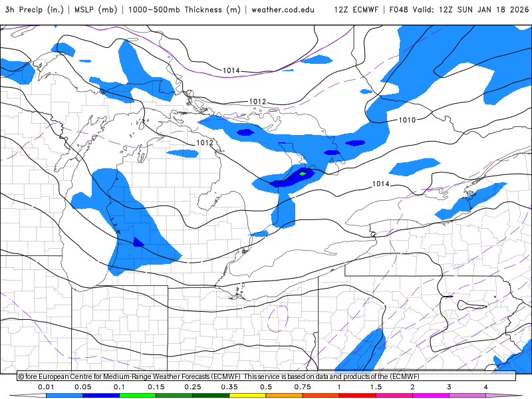Click the 0.1 legend value
The image size is (532, 399).
click(x=120, y=387)
